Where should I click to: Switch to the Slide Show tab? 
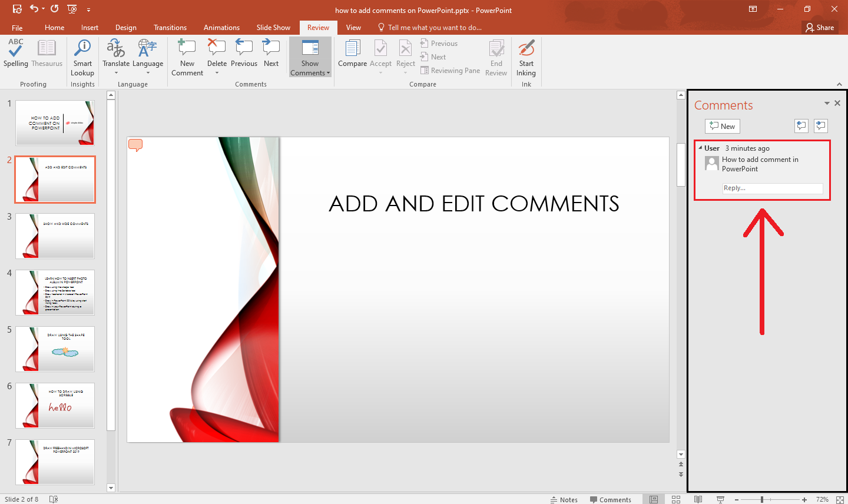tap(273, 28)
